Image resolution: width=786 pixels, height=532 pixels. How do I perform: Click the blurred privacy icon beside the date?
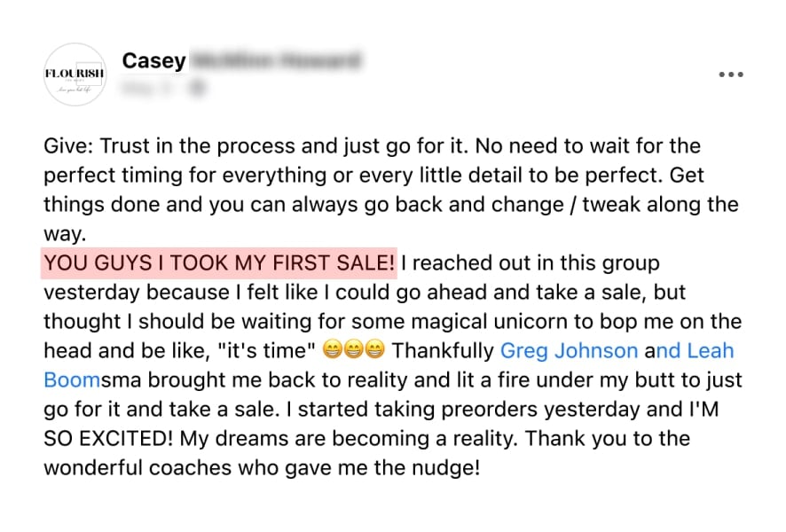click(x=197, y=88)
